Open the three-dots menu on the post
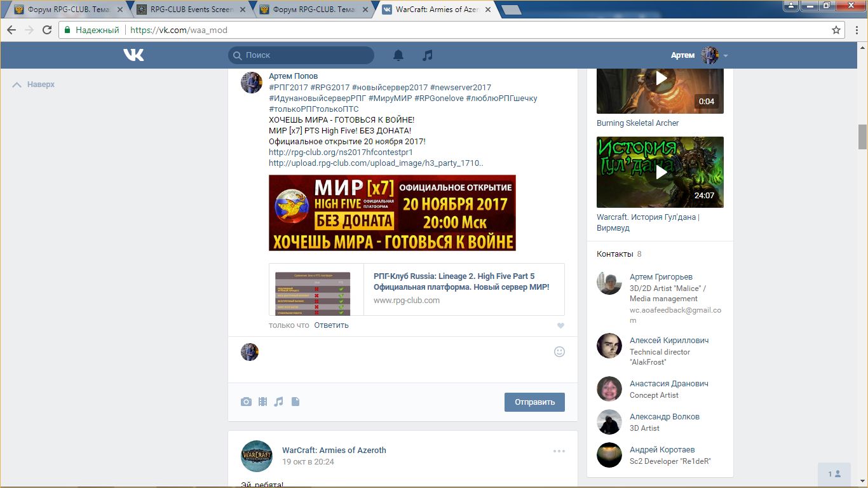 [559, 451]
